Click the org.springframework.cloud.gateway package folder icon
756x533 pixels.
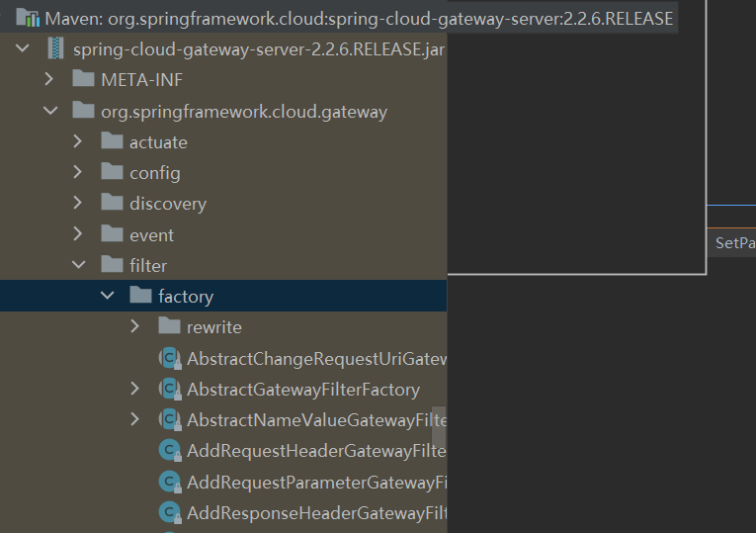tap(83, 111)
